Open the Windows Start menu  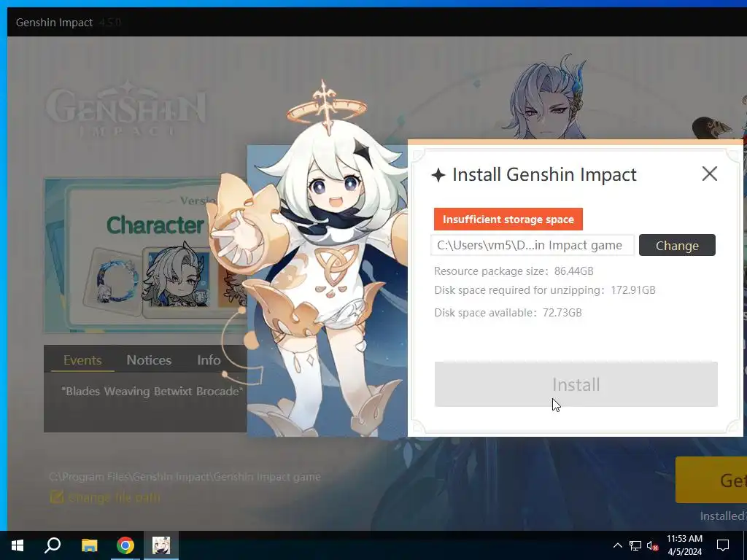(x=18, y=545)
